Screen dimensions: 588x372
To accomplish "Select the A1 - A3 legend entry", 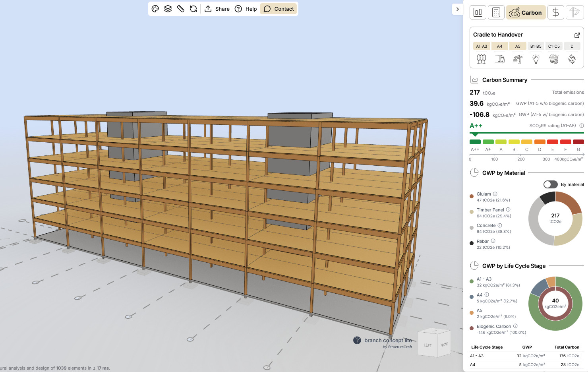I will (x=495, y=282).
